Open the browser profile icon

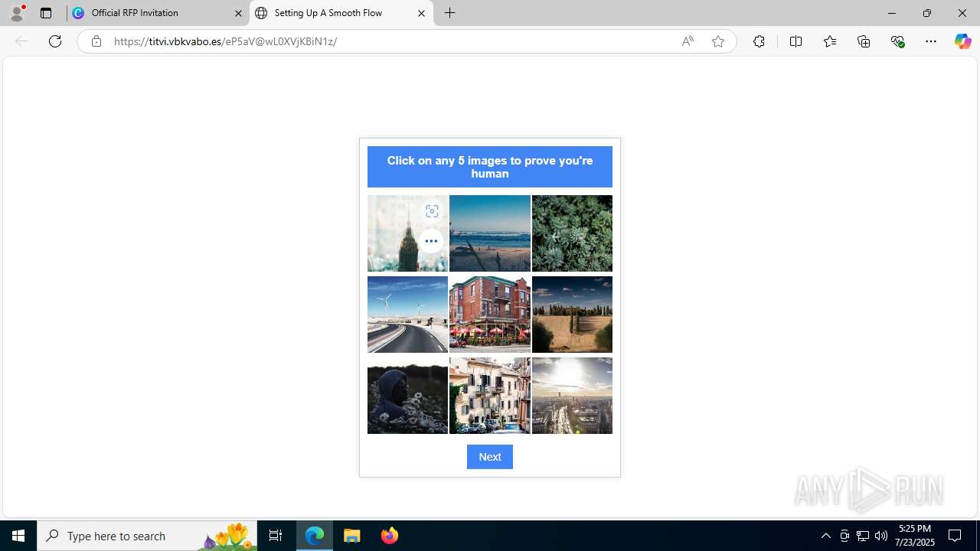point(17,13)
